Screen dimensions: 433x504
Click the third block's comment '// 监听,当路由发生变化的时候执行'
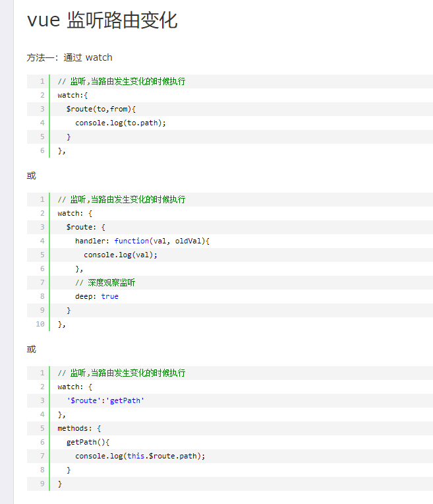click(x=121, y=373)
